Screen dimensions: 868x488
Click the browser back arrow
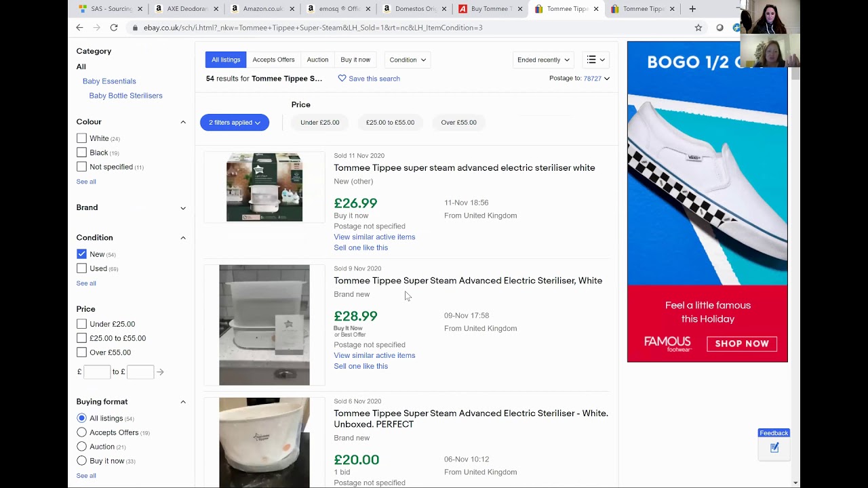click(79, 28)
